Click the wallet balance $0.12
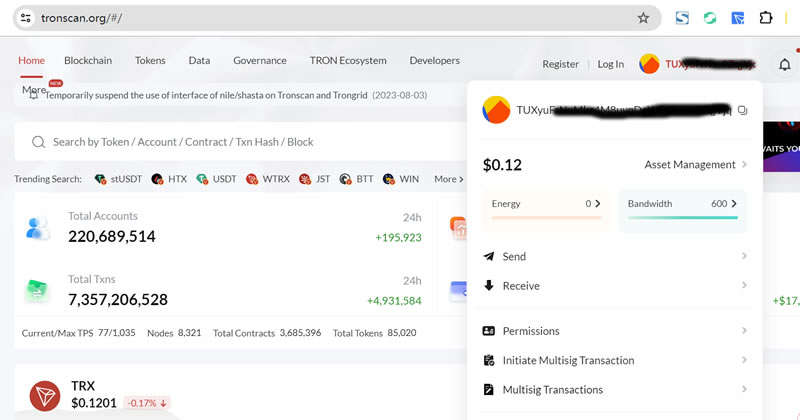Image resolution: width=800 pixels, height=420 pixels. click(502, 165)
